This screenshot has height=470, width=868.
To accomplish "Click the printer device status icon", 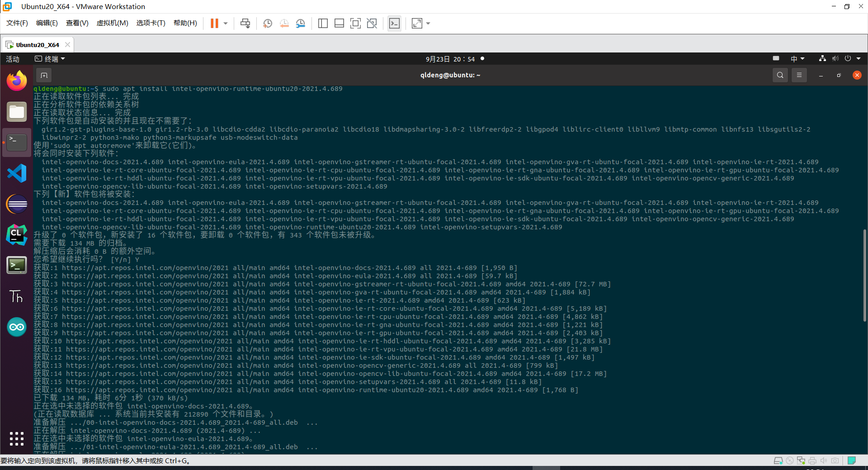I will (x=812, y=461).
